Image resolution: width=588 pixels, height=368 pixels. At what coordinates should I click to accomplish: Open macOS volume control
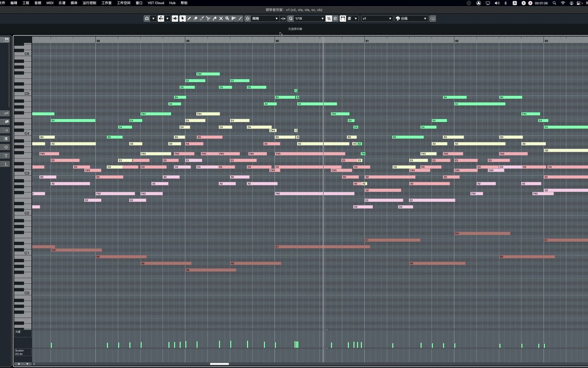tap(497, 3)
